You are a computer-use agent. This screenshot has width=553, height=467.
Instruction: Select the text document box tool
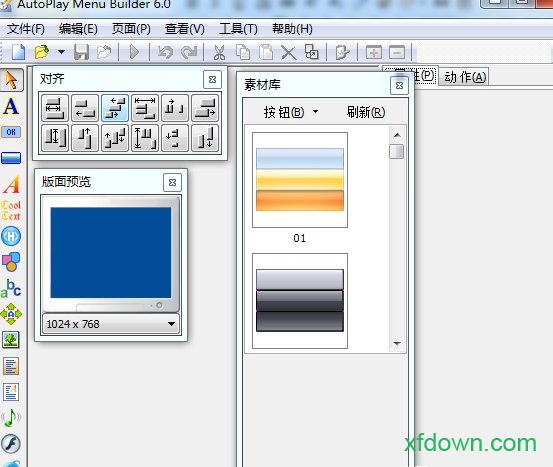(11, 366)
